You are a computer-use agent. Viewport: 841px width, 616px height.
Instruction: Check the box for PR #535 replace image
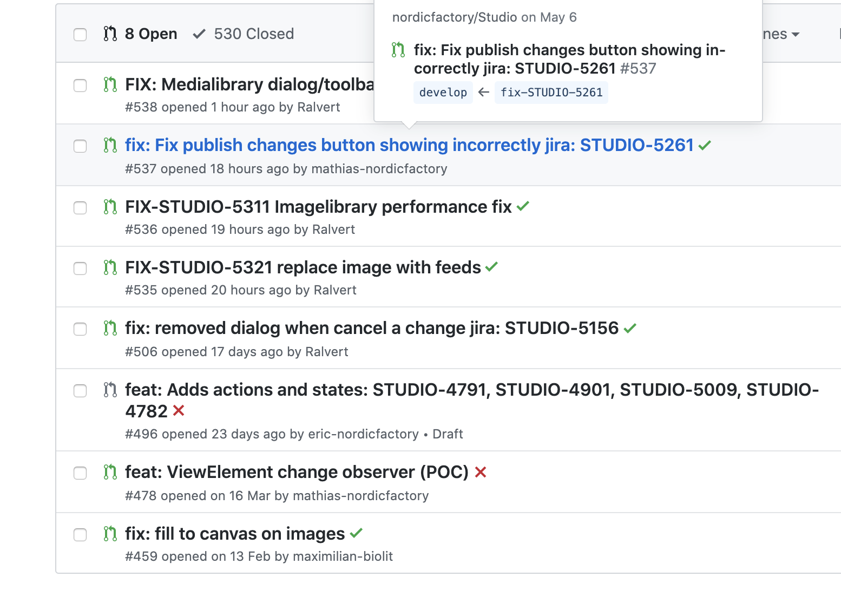point(80,268)
